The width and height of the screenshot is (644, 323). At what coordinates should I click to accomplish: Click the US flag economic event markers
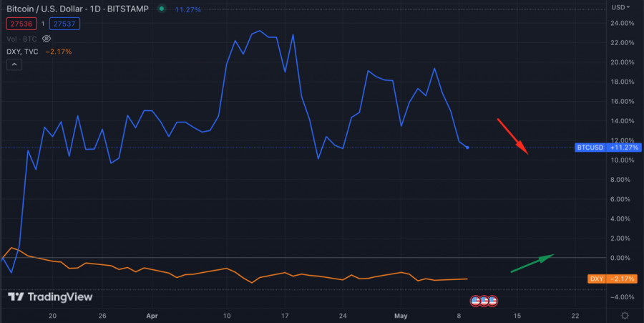[484, 302]
